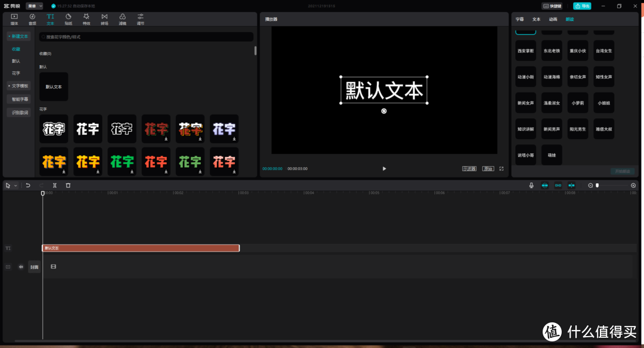Select the 萌娃 voice
Image resolution: width=644 pixels, height=348 pixels.
(x=552, y=155)
